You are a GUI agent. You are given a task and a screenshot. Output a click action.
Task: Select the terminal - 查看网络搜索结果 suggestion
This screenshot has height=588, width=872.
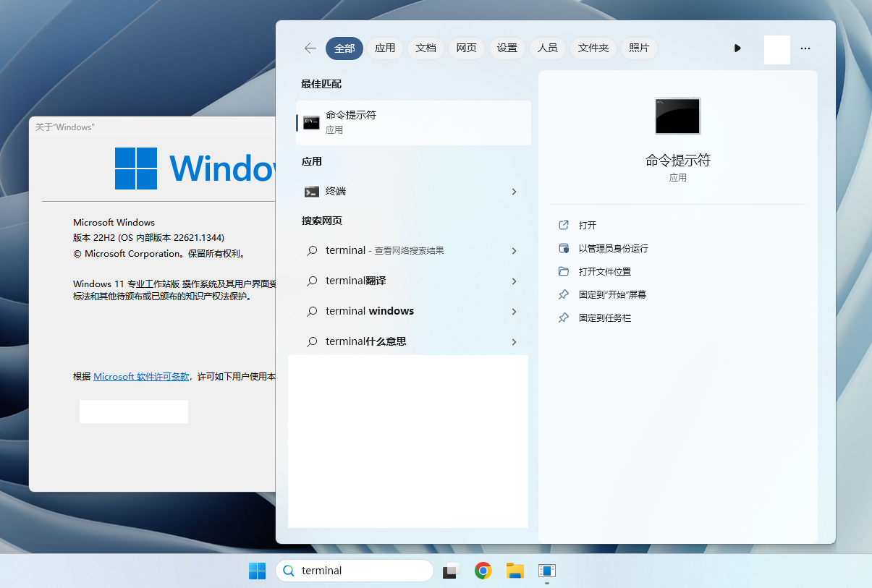(414, 251)
